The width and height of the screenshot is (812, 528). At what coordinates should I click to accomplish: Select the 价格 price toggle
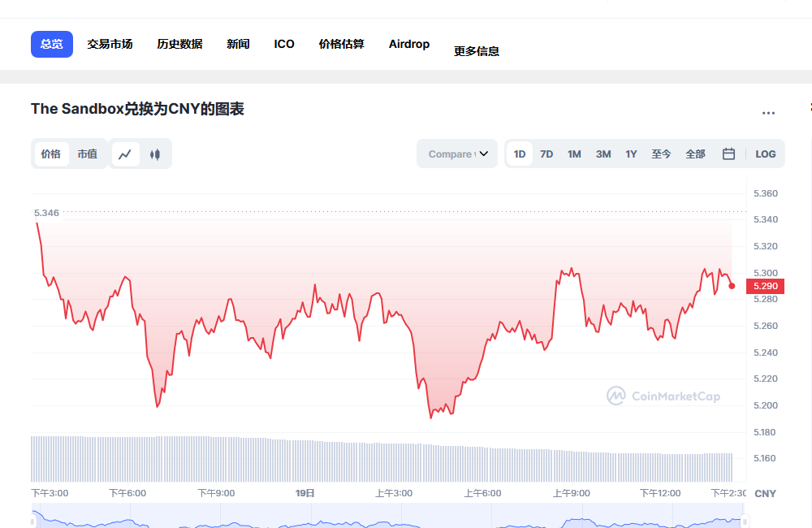tap(50, 154)
